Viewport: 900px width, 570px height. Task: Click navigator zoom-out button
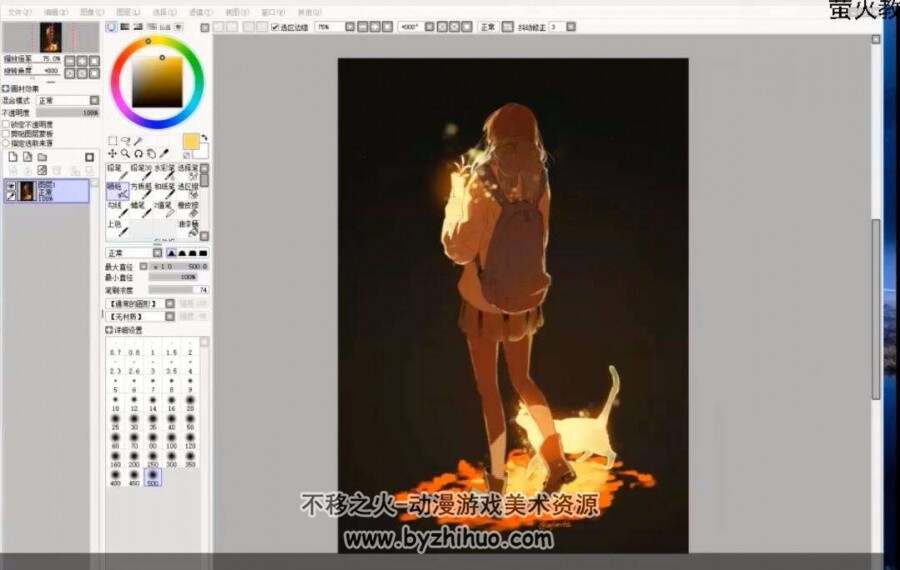[x=70, y=60]
